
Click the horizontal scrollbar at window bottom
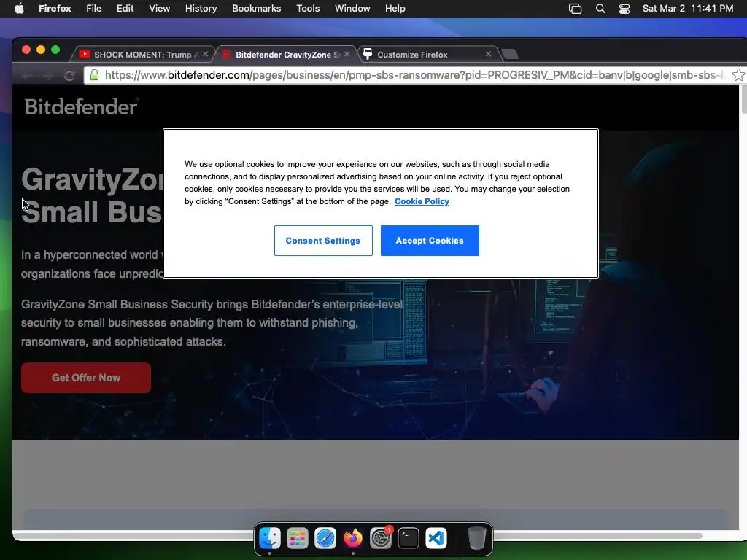(x=357, y=536)
